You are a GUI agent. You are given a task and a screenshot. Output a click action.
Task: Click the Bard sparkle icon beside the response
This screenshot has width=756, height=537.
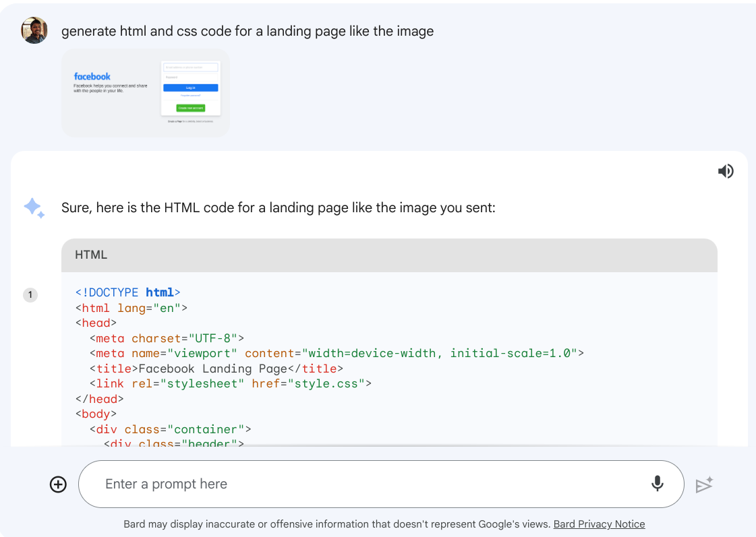(34, 208)
